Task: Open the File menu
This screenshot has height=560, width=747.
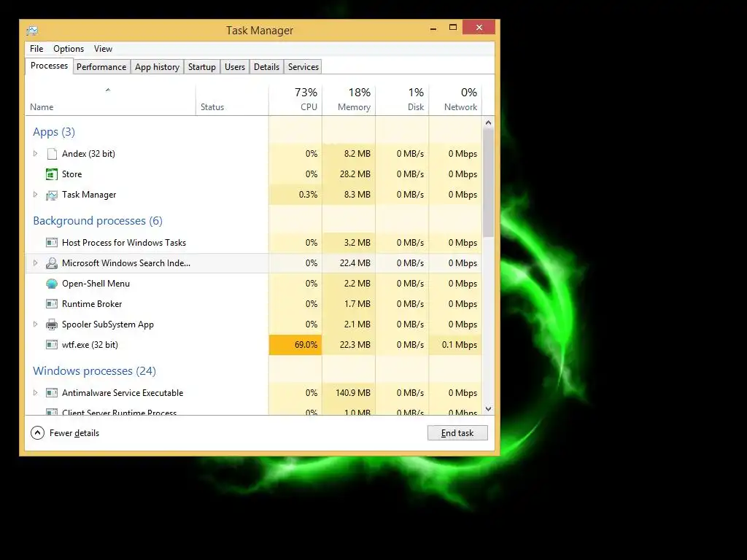Action: tap(36, 49)
